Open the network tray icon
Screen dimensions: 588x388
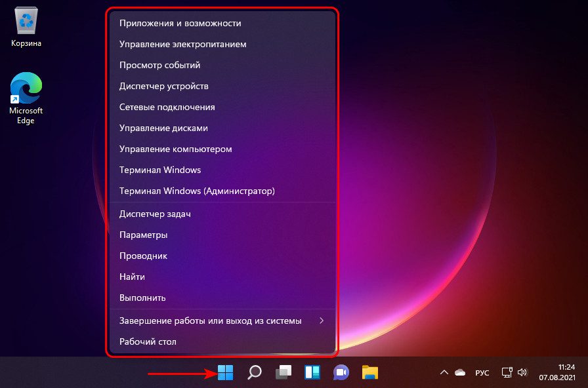click(x=507, y=372)
